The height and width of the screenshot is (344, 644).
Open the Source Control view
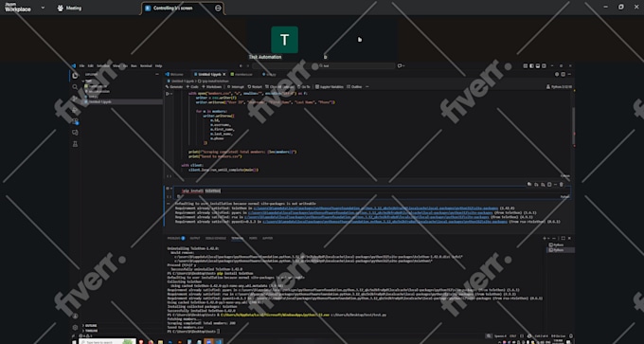75,99
